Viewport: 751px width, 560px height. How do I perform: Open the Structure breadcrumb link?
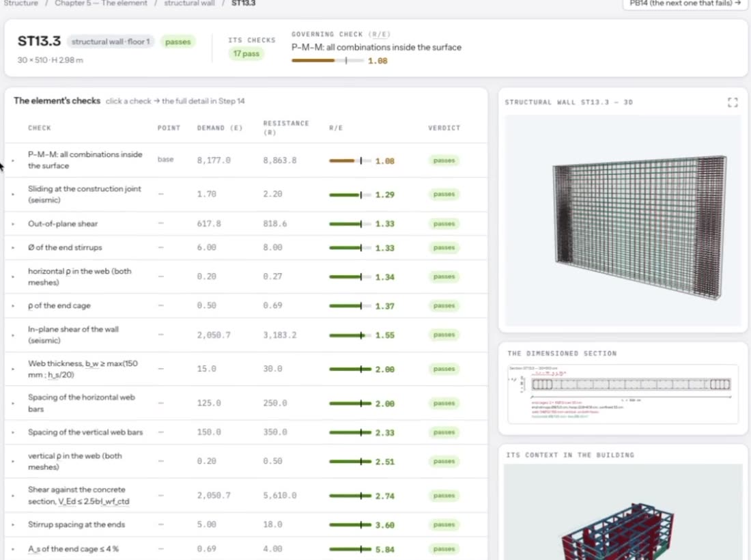[x=20, y=3]
